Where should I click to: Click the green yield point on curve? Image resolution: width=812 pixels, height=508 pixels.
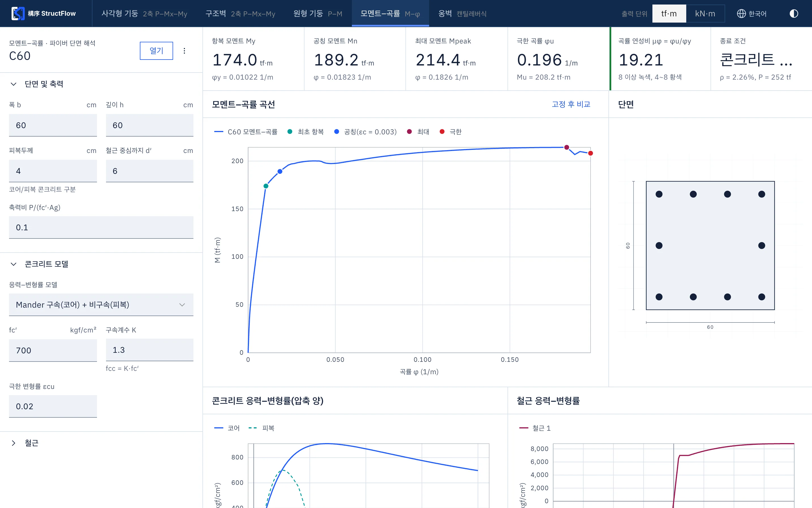266,186
